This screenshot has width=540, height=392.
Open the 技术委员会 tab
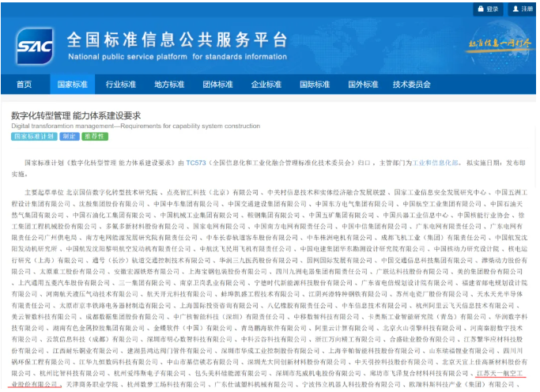coord(412,85)
